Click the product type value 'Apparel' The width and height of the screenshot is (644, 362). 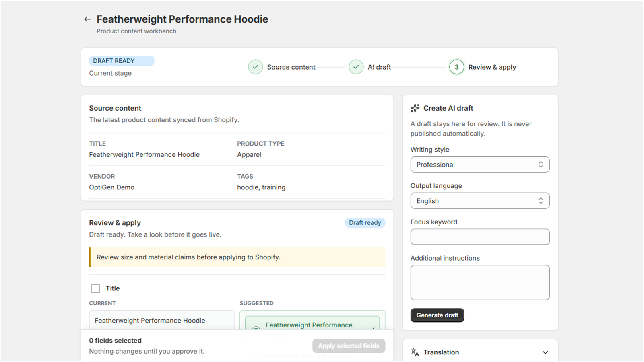(x=249, y=155)
